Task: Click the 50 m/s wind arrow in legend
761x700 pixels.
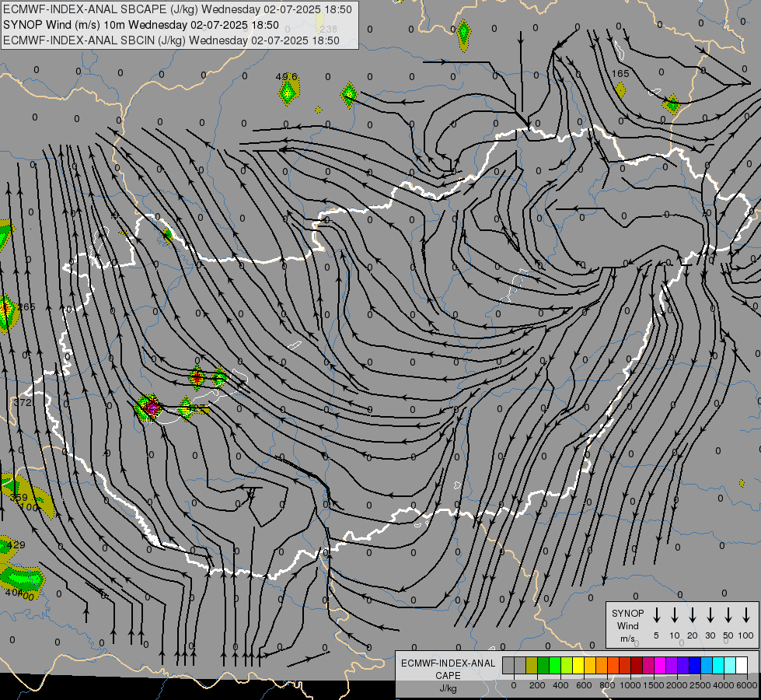Action: pos(728,614)
